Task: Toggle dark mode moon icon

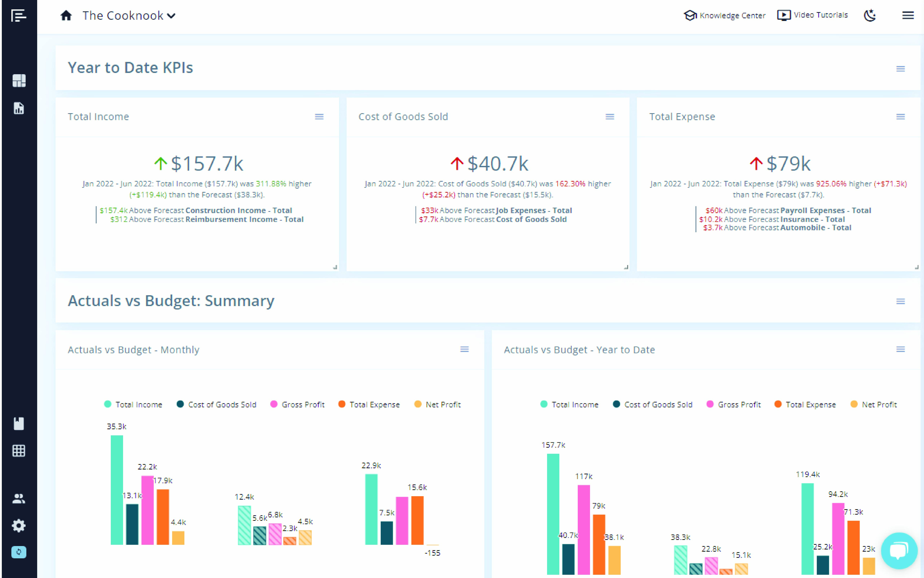Action: click(x=870, y=16)
